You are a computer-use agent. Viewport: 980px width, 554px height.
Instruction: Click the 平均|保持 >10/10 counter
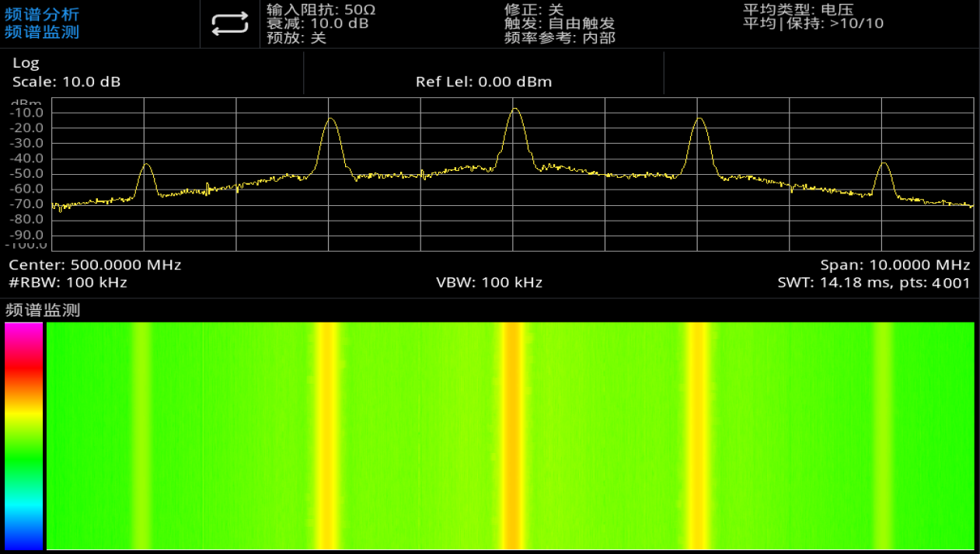click(813, 24)
